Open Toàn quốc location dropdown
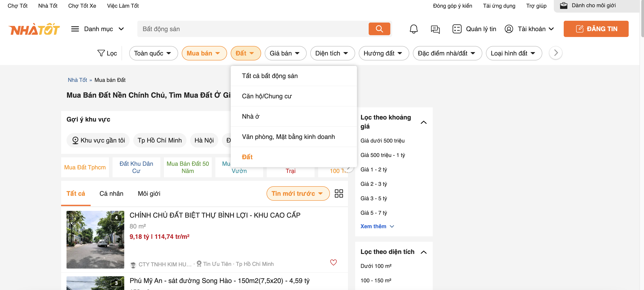The image size is (644, 290). [153, 53]
